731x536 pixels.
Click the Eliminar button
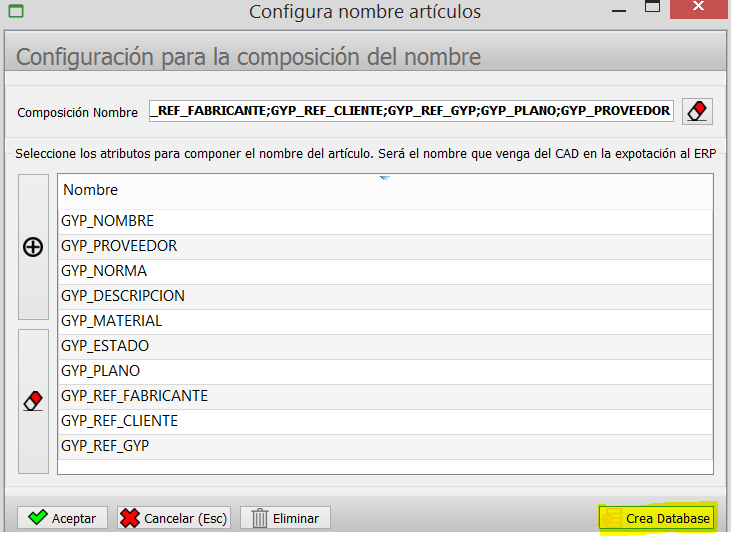coord(285,518)
